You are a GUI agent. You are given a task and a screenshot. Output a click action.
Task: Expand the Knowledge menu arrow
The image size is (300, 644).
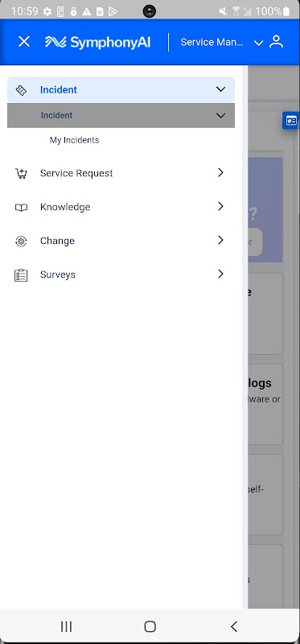point(221,206)
